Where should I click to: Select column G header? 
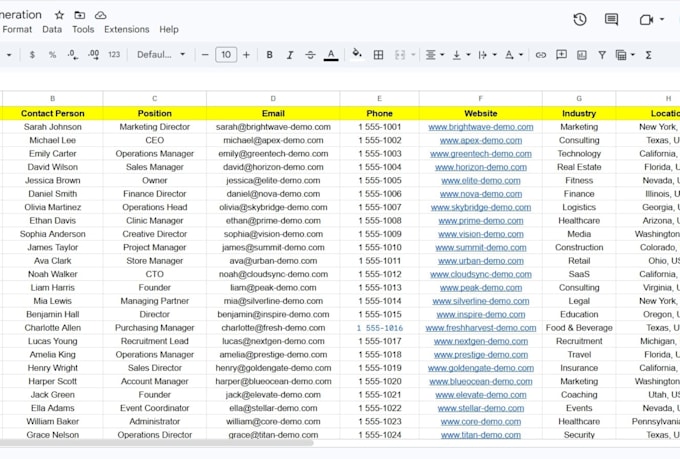point(579,98)
